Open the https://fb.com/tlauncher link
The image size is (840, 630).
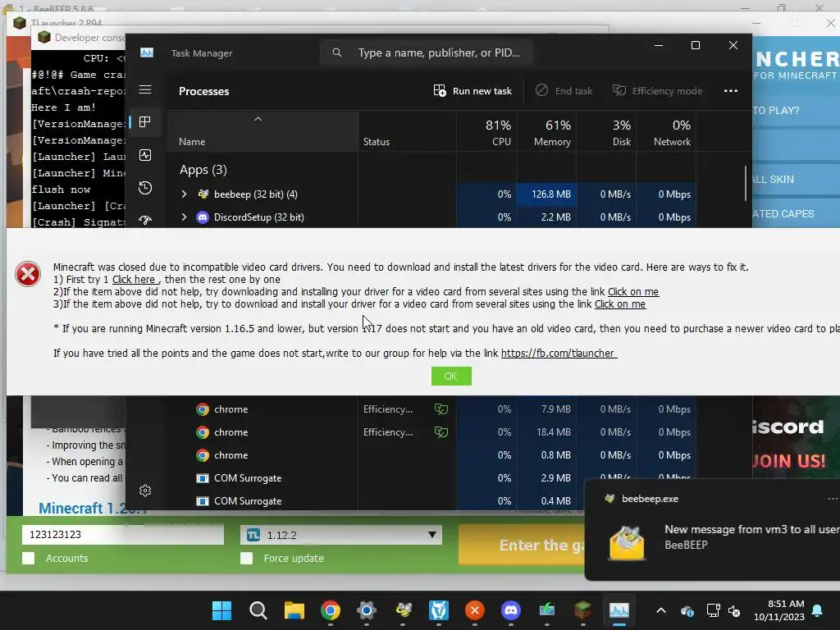(558, 354)
